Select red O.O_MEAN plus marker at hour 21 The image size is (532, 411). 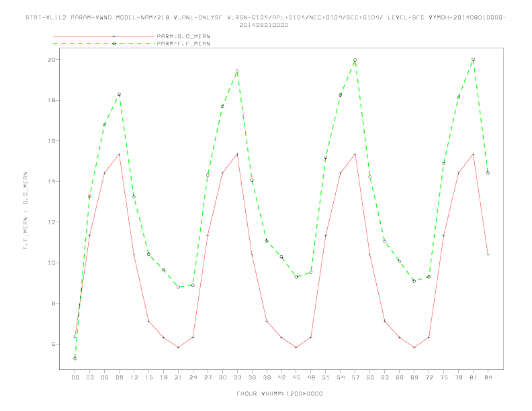pyautogui.click(x=178, y=347)
